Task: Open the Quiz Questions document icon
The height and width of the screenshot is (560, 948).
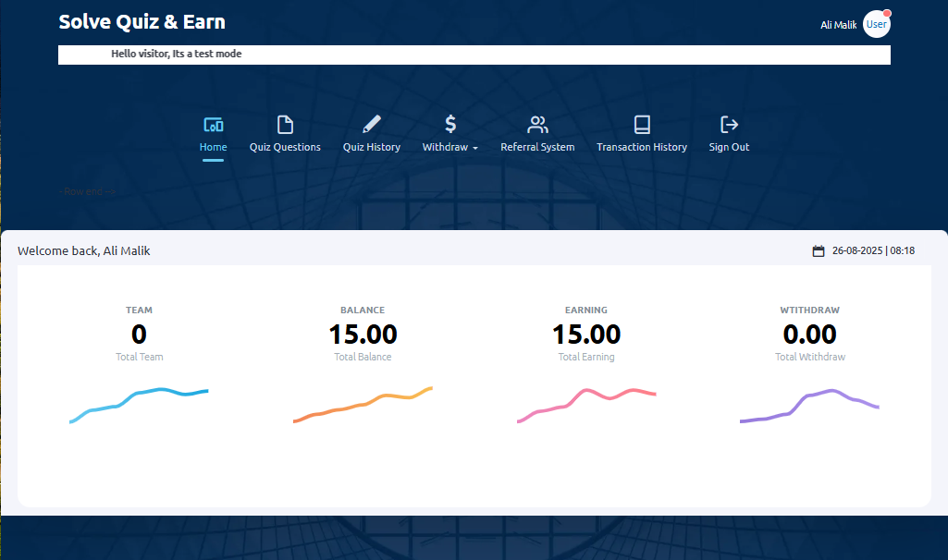Action: point(285,125)
